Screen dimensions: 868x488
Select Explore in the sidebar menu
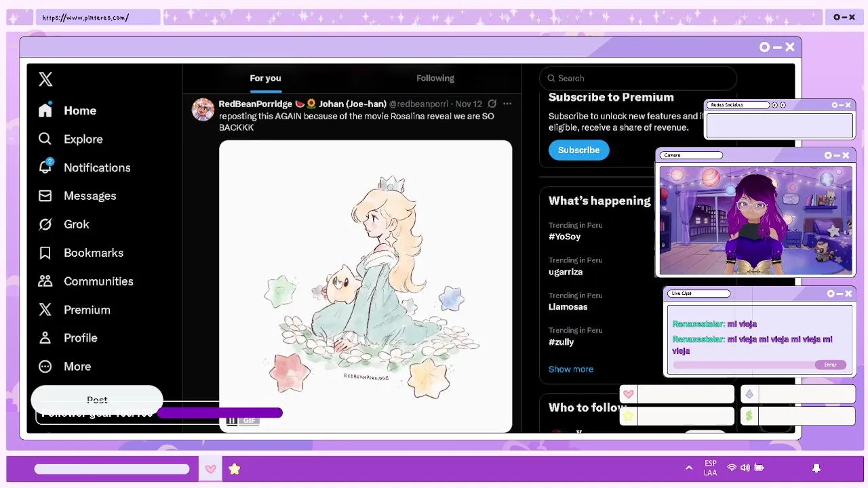point(83,139)
